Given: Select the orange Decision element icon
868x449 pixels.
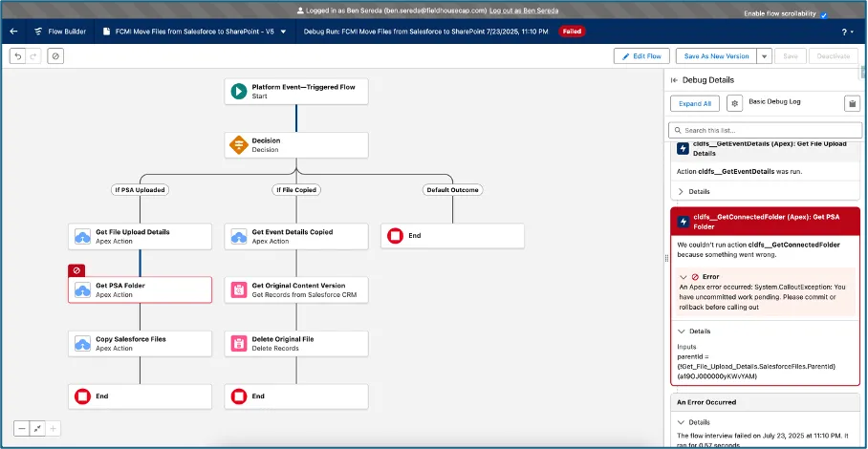Looking at the screenshot, I should (238, 145).
